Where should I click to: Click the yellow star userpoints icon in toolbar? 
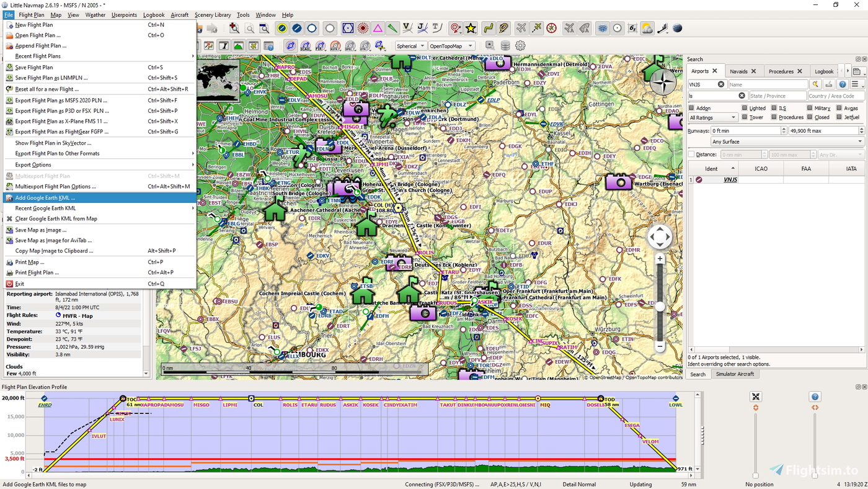(x=471, y=28)
